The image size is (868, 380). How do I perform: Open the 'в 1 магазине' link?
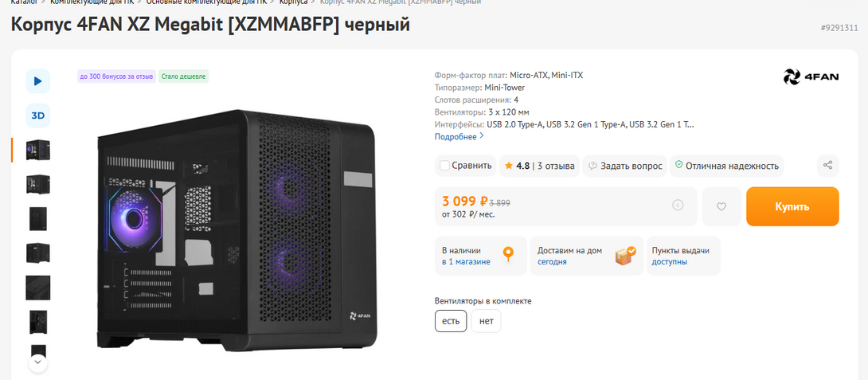click(x=466, y=261)
